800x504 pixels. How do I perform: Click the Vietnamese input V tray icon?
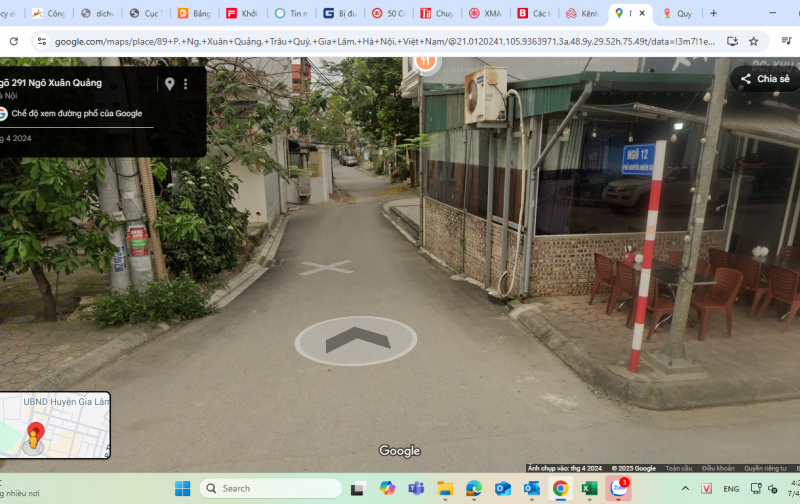point(706,488)
